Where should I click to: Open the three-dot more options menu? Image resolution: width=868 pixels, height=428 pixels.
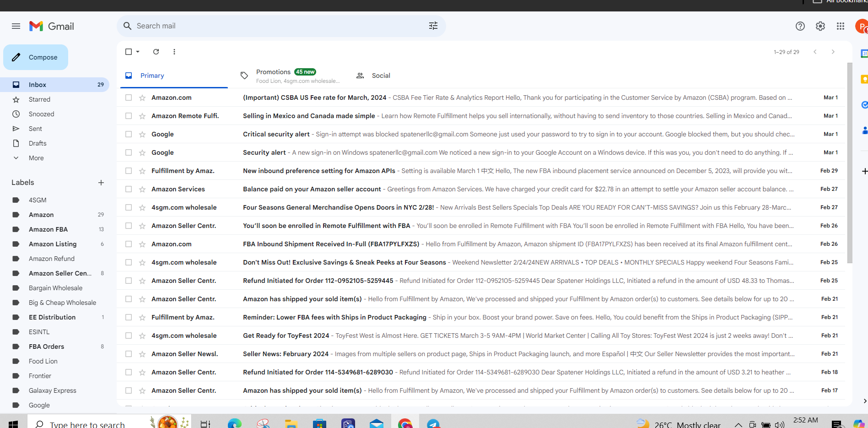[x=174, y=52]
